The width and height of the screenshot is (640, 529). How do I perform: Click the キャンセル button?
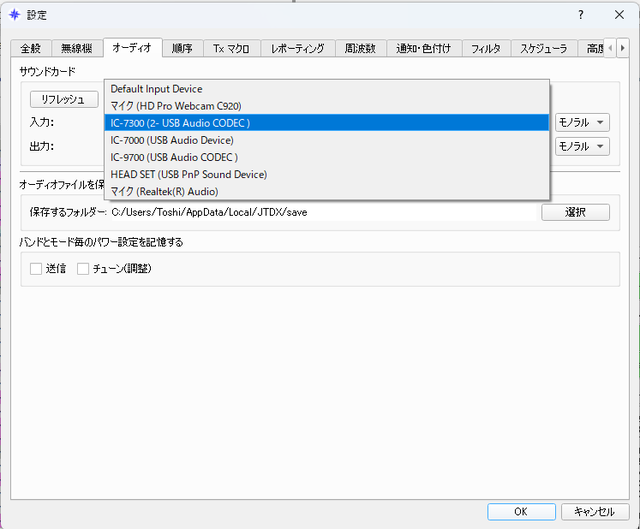click(x=595, y=511)
